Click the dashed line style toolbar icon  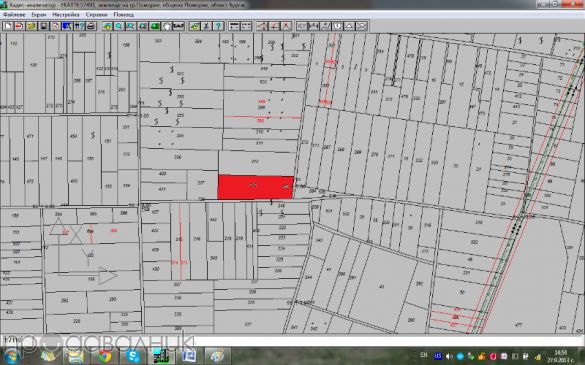(246, 26)
